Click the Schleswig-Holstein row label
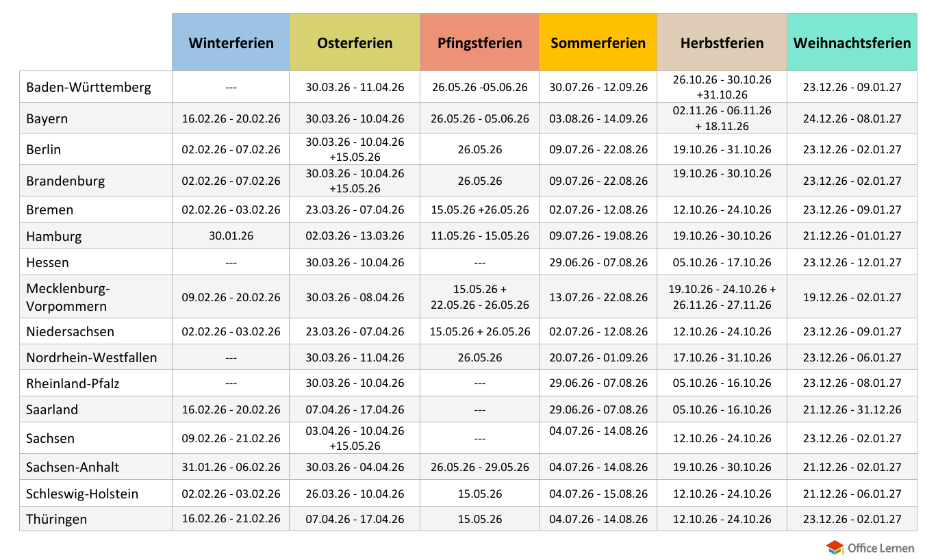 tap(82, 494)
